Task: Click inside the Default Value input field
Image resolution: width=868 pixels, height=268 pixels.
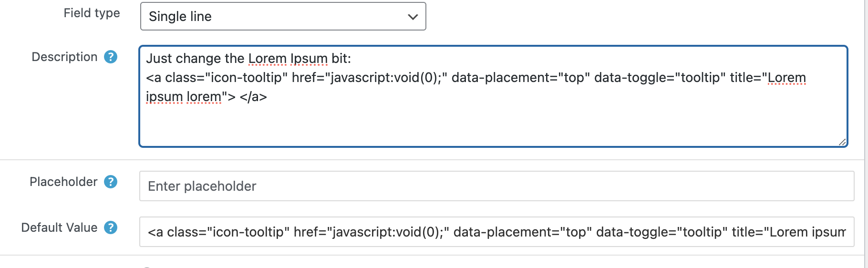Action: (496, 232)
